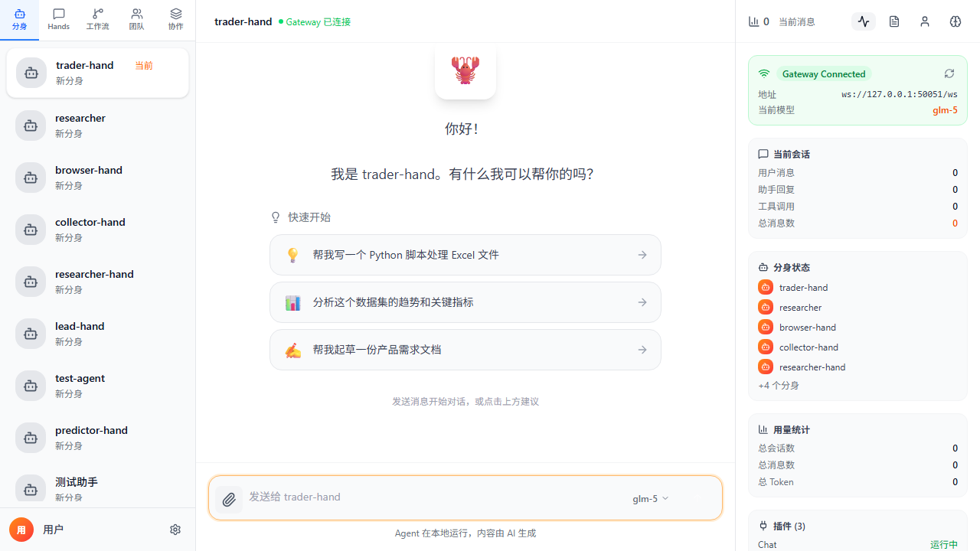
Task: Open the glm-5 model dropdown
Action: click(x=650, y=498)
